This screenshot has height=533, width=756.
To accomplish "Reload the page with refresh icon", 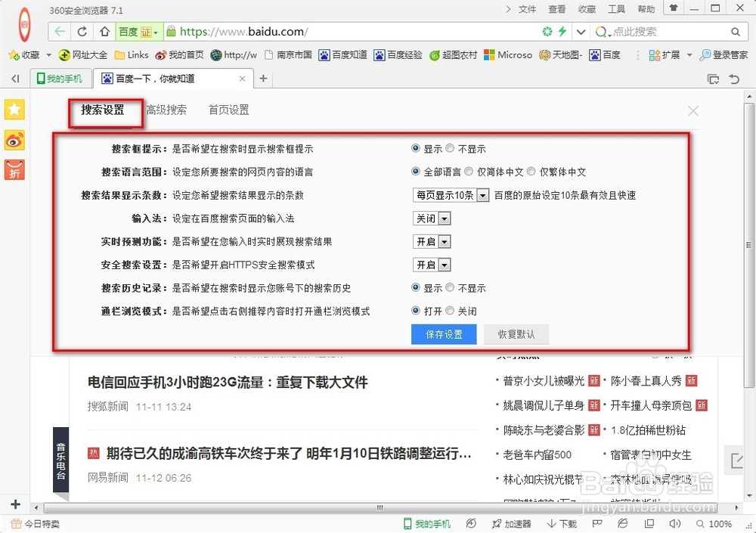I will tap(82, 32).
